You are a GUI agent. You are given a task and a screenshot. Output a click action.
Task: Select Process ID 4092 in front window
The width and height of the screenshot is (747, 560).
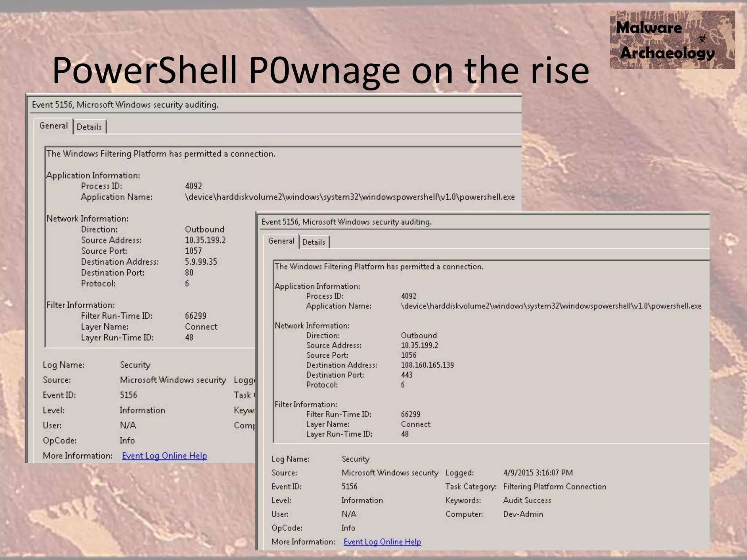[x=409, y=296]
